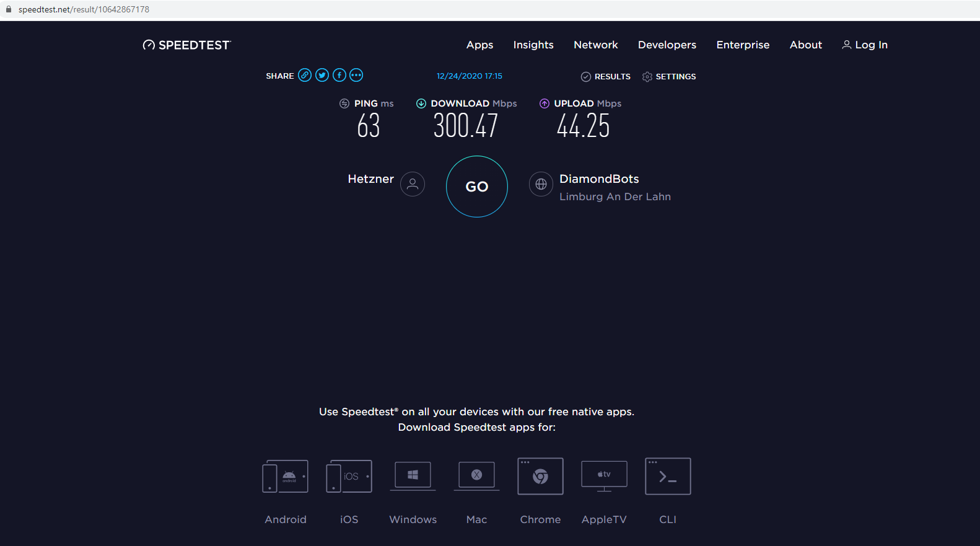Click the ping value 63
Screen dimensions: 980x546
[369, 126]
